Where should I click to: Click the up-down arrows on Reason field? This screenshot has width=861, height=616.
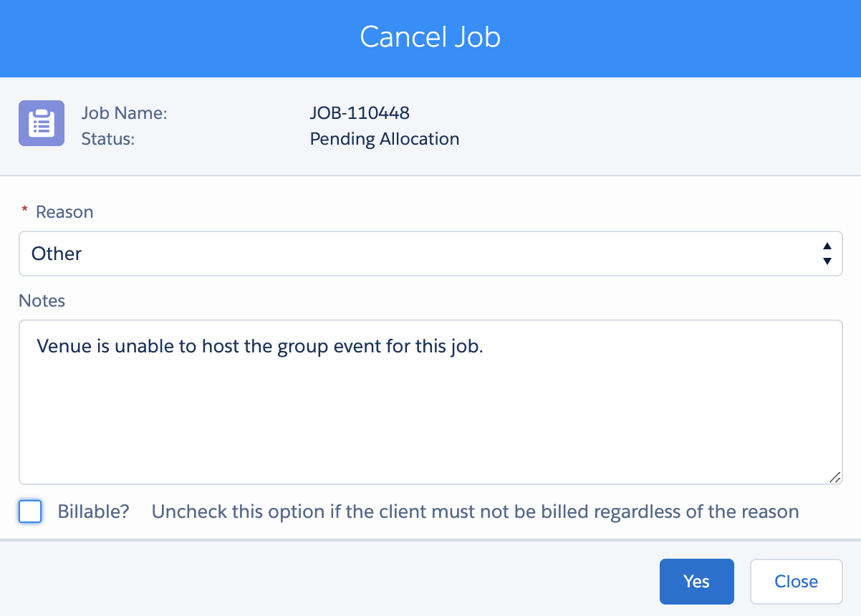click(827, 254)
